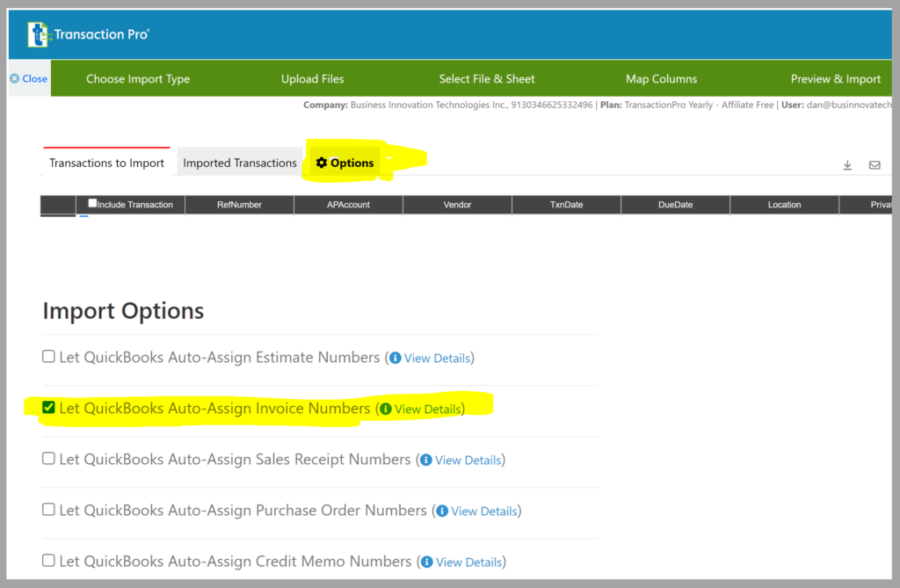The height and width of the screenshot is (588, 900).
Task: Uncheck Auto-Assign Invoice Numbers checkbox
Action: tap(48, 408)
